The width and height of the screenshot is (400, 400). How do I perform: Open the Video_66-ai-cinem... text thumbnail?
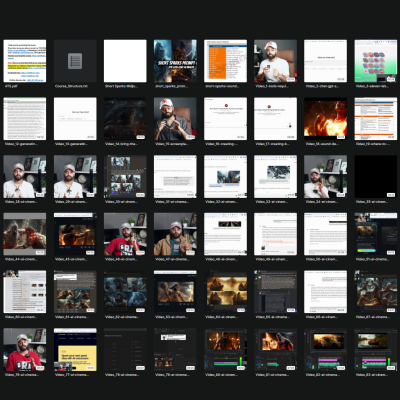(x=325, y=292)
